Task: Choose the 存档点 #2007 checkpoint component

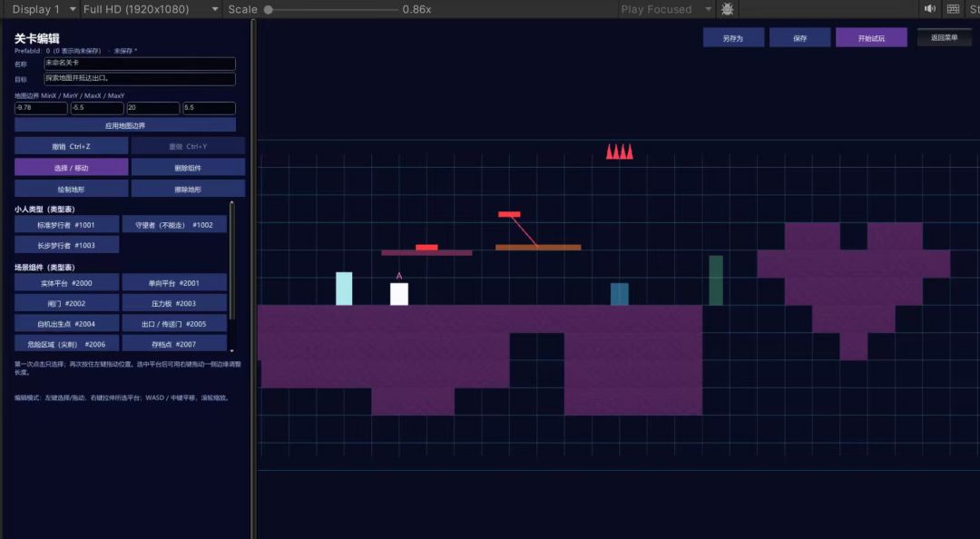Action: [x=174, y=343]
